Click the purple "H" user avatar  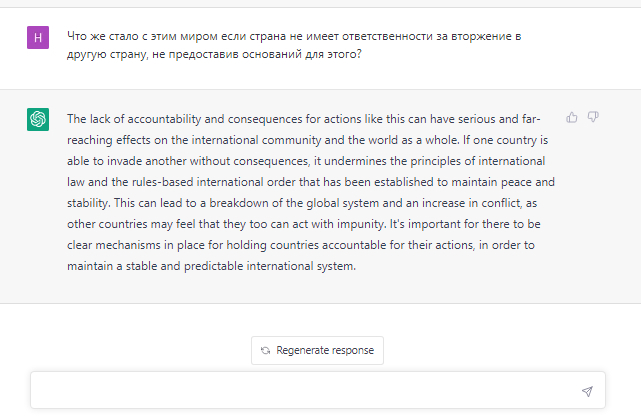[x=38, y=38]
